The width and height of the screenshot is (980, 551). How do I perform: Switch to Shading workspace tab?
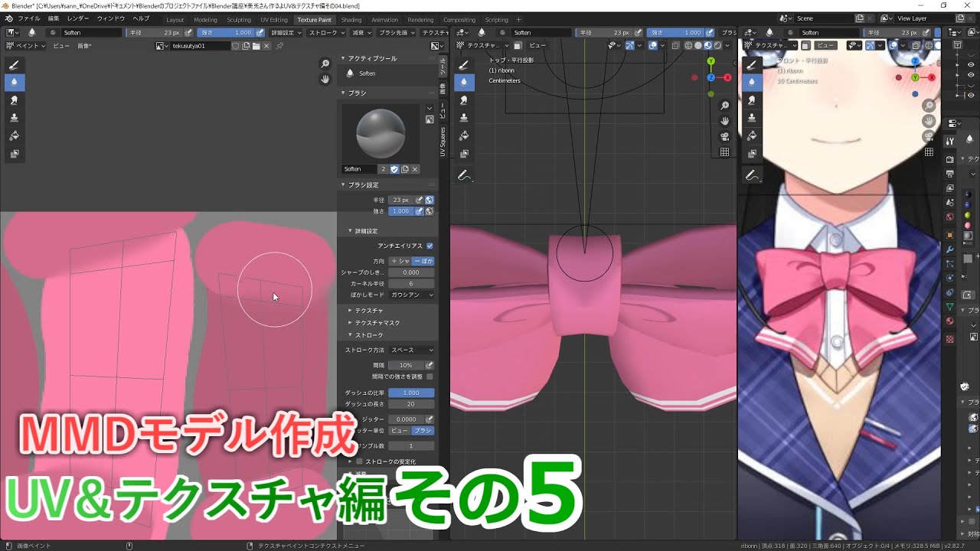point(351,19)
